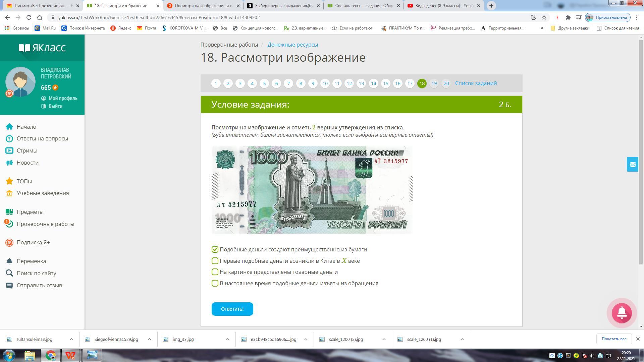Switch to Выбери верные выражения tab

(x=283, y=6)
